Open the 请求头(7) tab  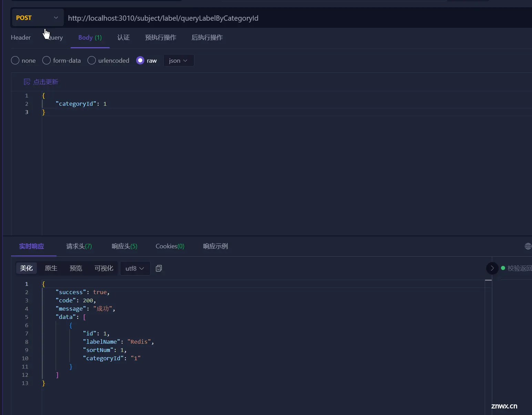(x=79, y=246)
